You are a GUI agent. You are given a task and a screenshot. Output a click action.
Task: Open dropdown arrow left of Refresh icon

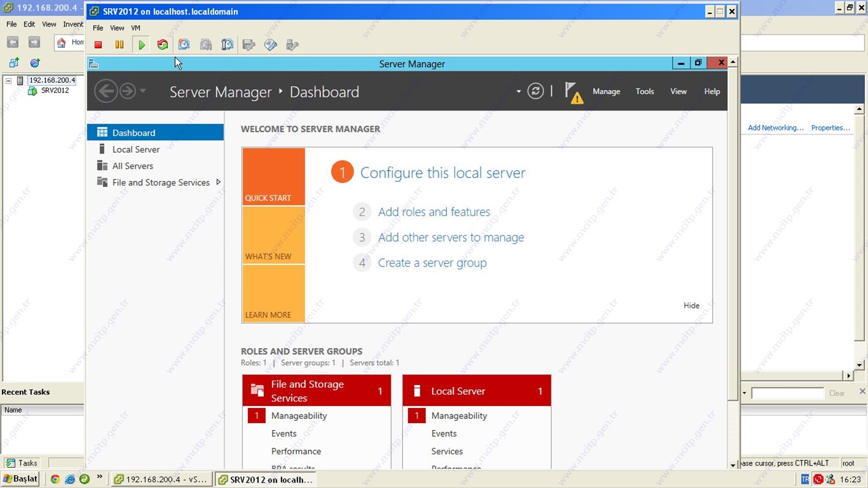[518, 91]
